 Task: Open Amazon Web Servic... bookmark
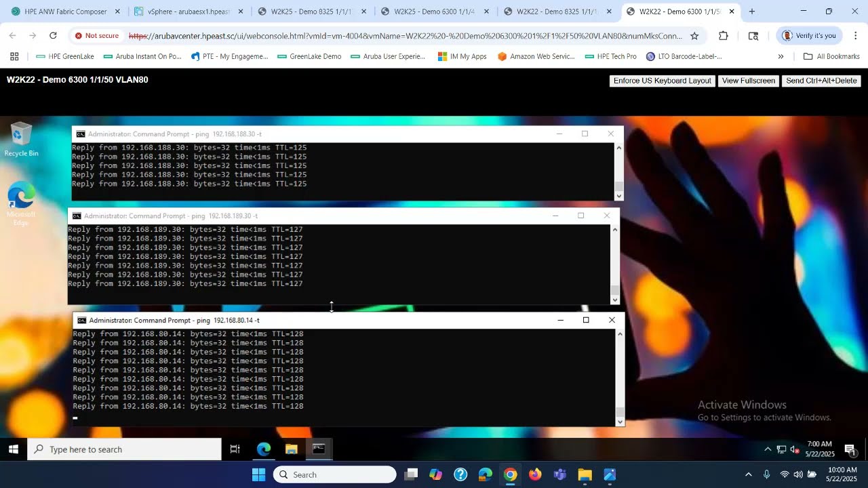536,56
